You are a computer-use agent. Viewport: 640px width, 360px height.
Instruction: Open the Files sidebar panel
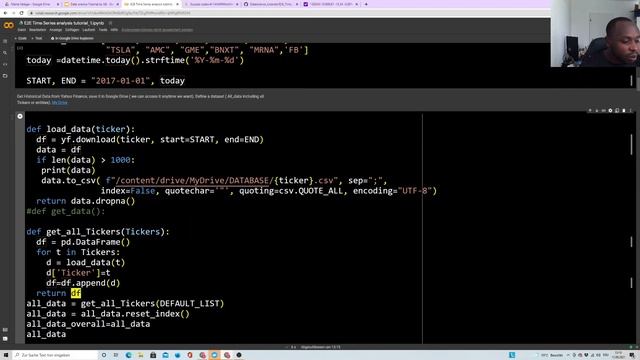5,76
